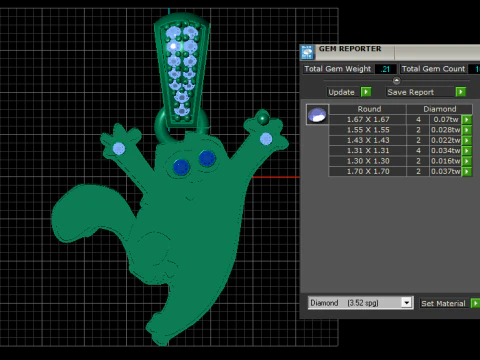480x360 pixels.
Task: Click the 0.034tw weight cell
Action: coord(446,150)
